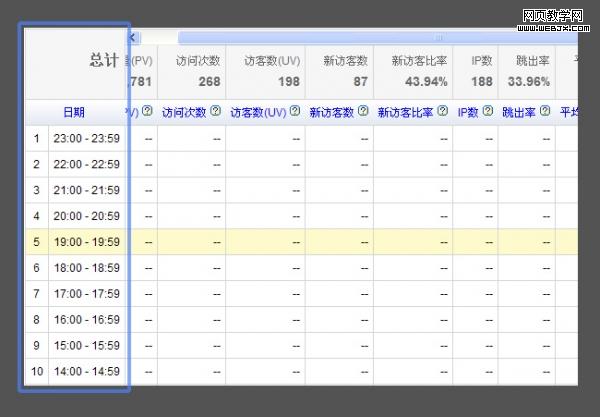
Task: Click the help icon beside 访客数(UV)
Action: tap(295, 112)
